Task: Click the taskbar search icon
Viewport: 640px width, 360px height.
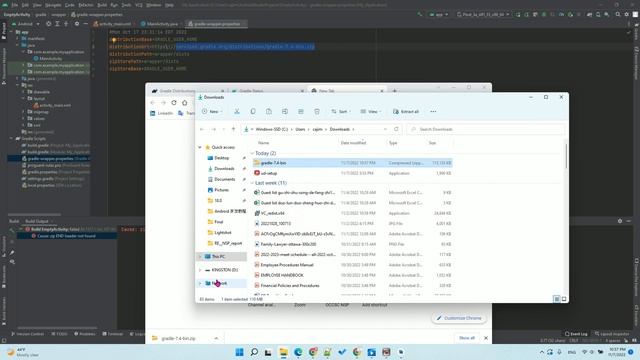Action: 254,352
